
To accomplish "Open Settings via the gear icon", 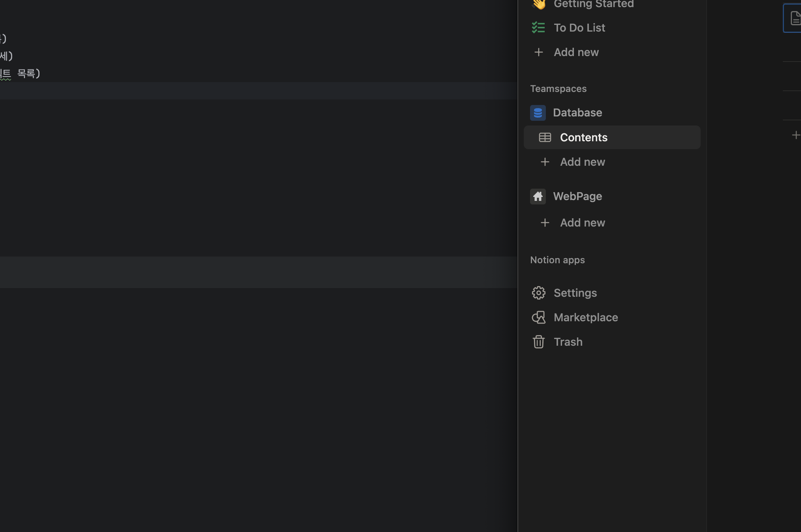I will 538,293.
